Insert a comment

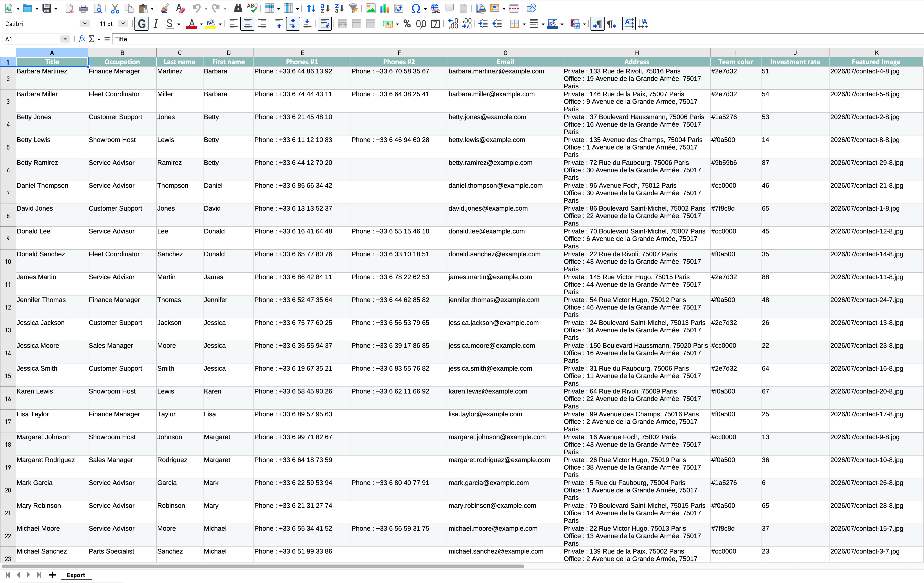(x=449, y=8)
